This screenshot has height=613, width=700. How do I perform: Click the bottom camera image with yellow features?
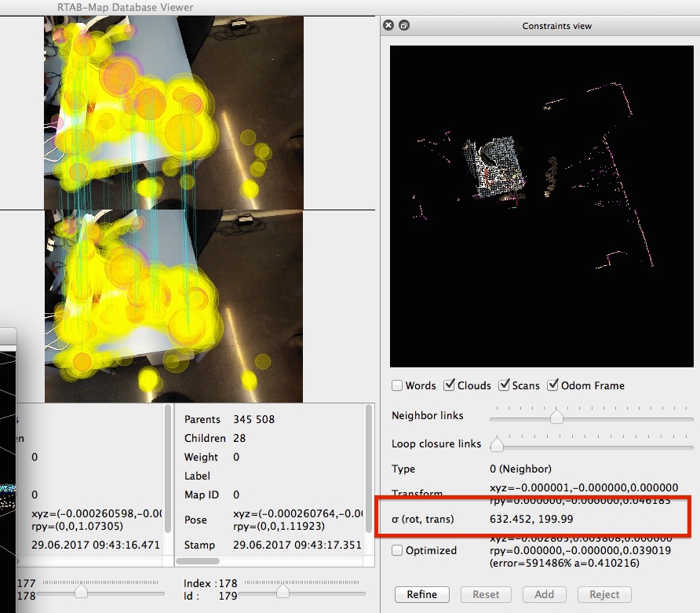173,306
